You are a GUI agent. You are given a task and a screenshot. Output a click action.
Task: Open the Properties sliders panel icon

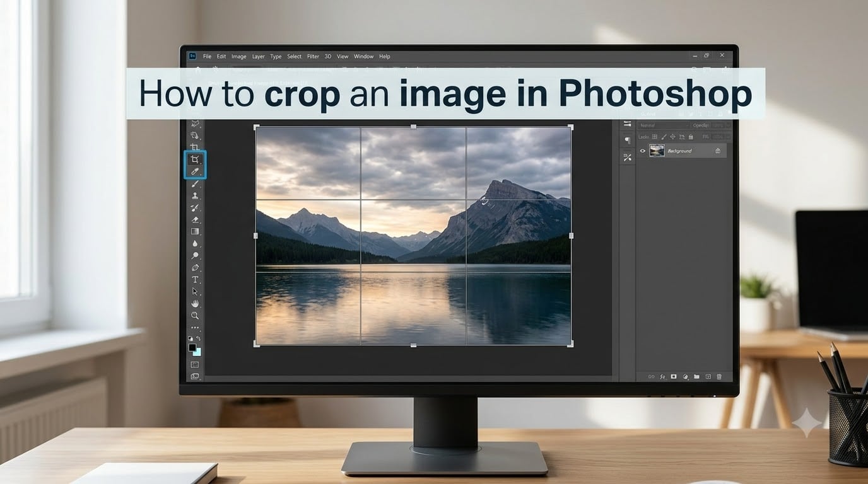pos(627,124)
